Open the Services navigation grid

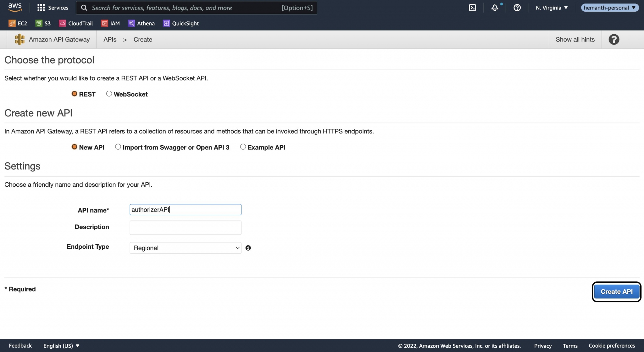(53, 8)
